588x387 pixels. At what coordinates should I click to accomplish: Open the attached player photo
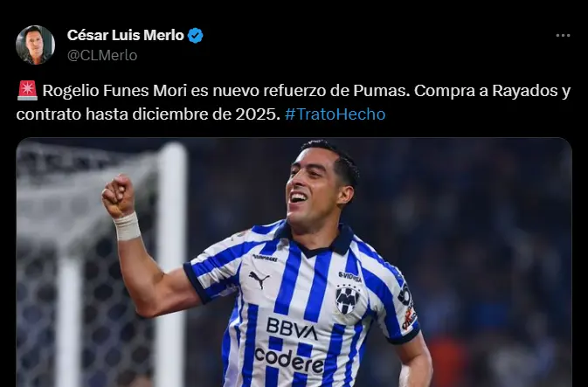click(x=294, y=262)
